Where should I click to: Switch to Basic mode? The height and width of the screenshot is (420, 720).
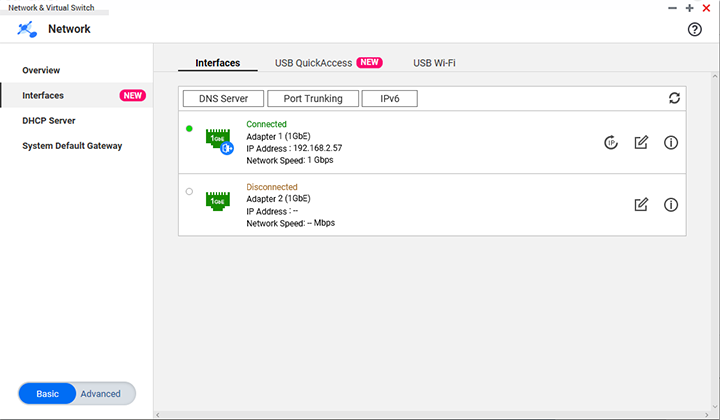click(48, 394)
